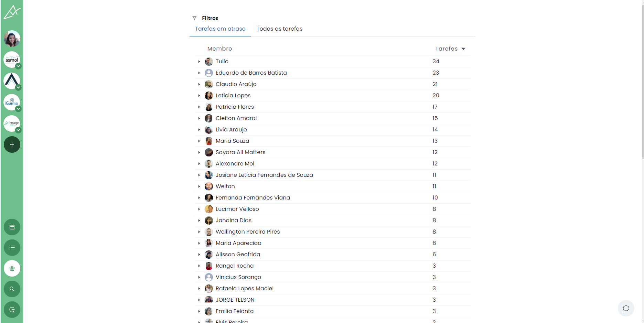The width and height of the screenshot is (644, 323).
Task: Open the imago workspace dropdown arrow
Action: click(19, 130)
